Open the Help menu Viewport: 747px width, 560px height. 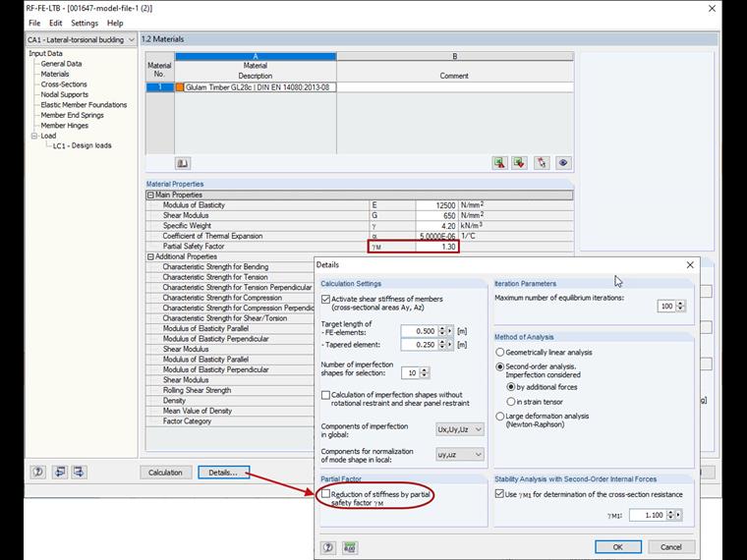pyautogui.click(x=115, y=23)
